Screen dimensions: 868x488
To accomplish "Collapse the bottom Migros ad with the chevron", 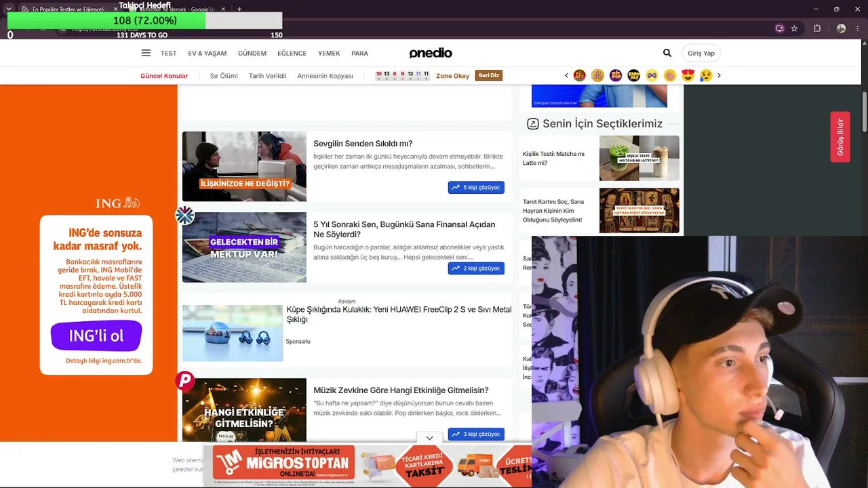I will point(429,438).
